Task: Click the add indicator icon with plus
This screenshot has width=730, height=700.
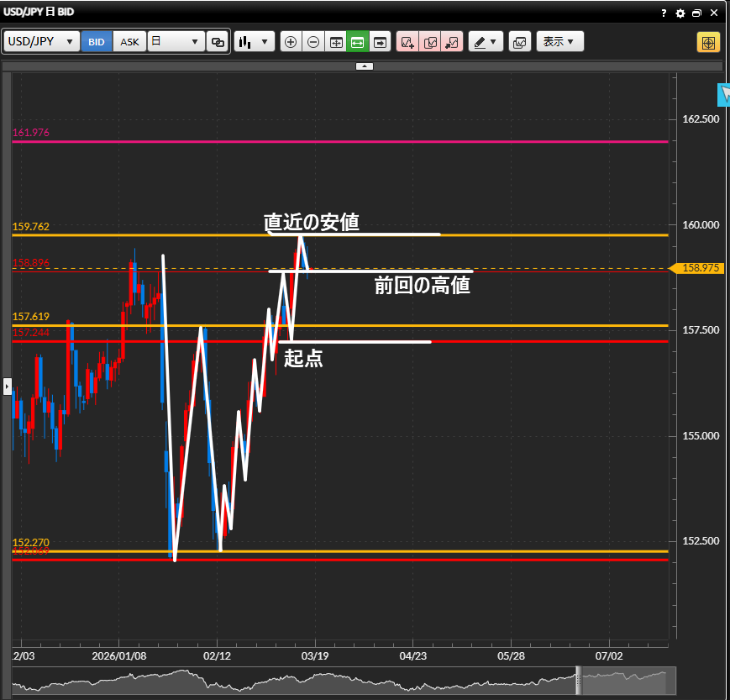Action: coord(407,42)
